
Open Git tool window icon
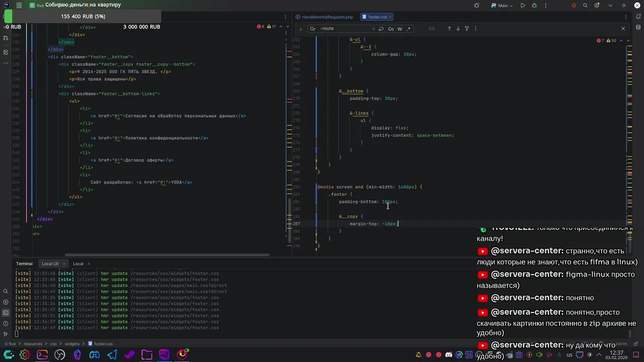[x=6, y=334]
